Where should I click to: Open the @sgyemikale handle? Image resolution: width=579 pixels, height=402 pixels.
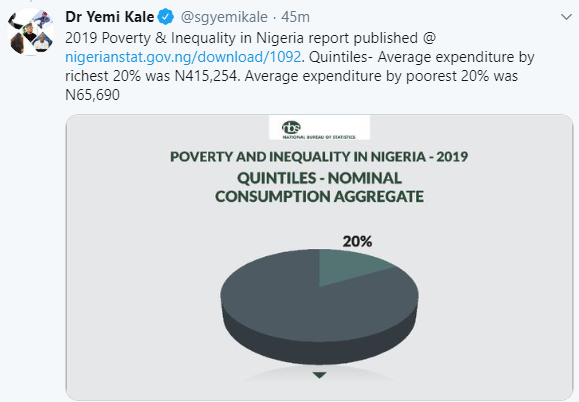pos(224,17)
